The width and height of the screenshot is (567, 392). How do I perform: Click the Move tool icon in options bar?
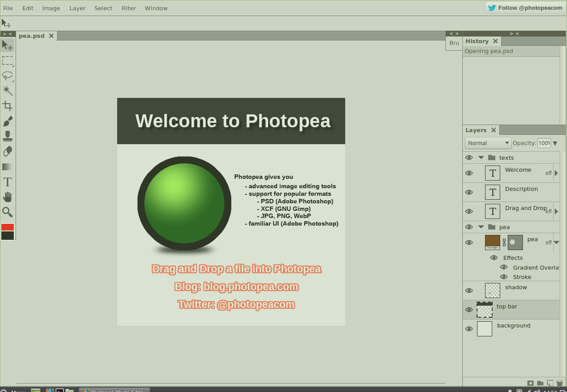click(x=6, y=23)
